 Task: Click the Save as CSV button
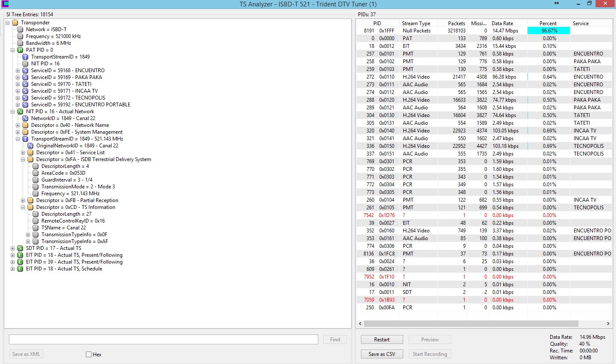tap(382, 354)
